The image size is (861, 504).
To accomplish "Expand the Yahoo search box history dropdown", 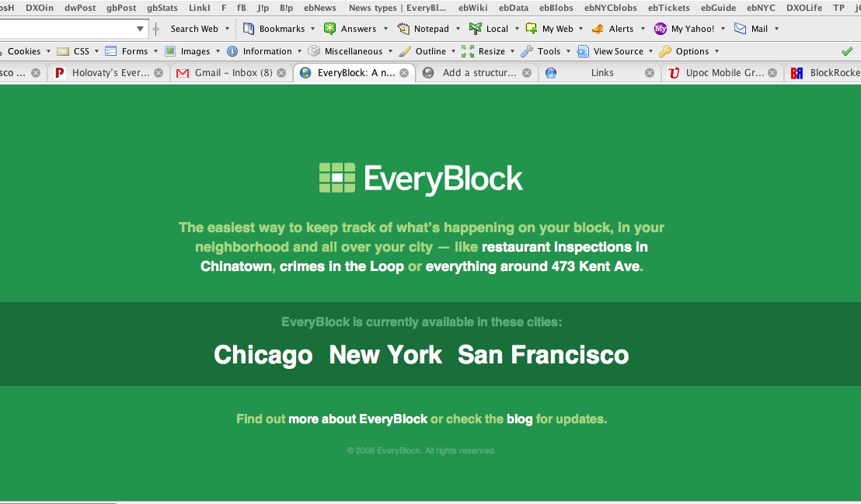I will 140,29.
